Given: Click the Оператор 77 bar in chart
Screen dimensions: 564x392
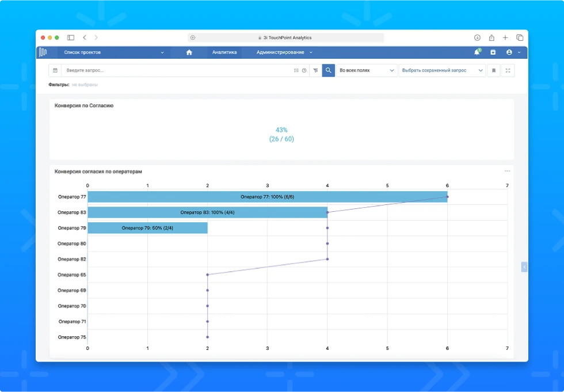Looking at the screenshot, I should 267,197.
